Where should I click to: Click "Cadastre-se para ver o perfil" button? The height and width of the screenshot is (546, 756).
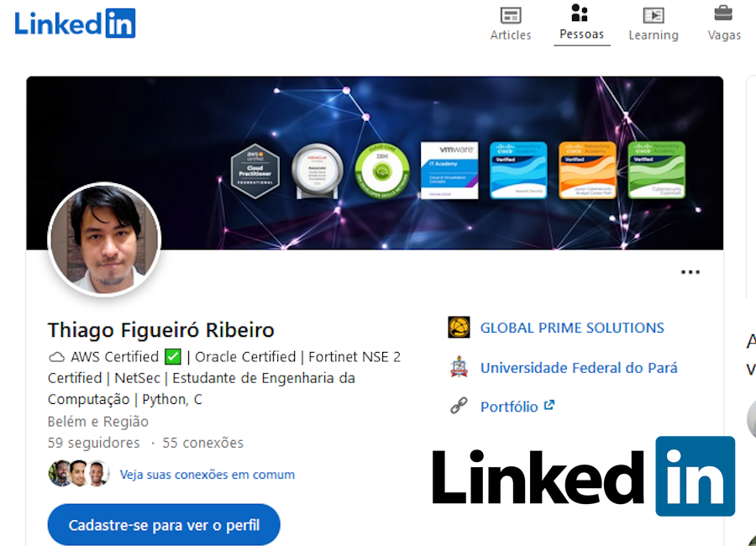pyautogui.click(x=164, y=525)
